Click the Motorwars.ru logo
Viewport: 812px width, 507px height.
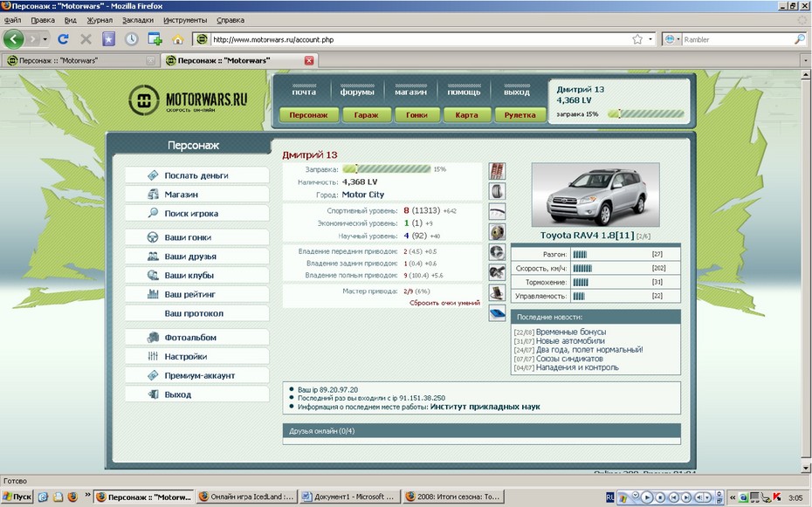click(188, 99)
